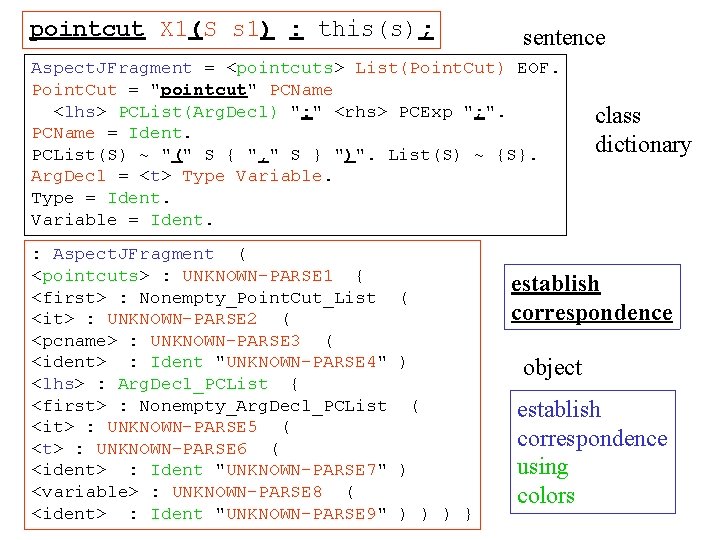Click 'ArgDecl' definition in class dictionary
This screenshot has width=720, height=540.
(68, 177)
